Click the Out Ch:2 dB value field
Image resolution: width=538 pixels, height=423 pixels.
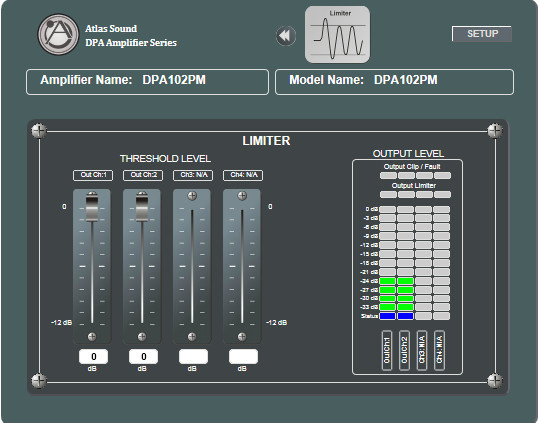pos(143,357)
